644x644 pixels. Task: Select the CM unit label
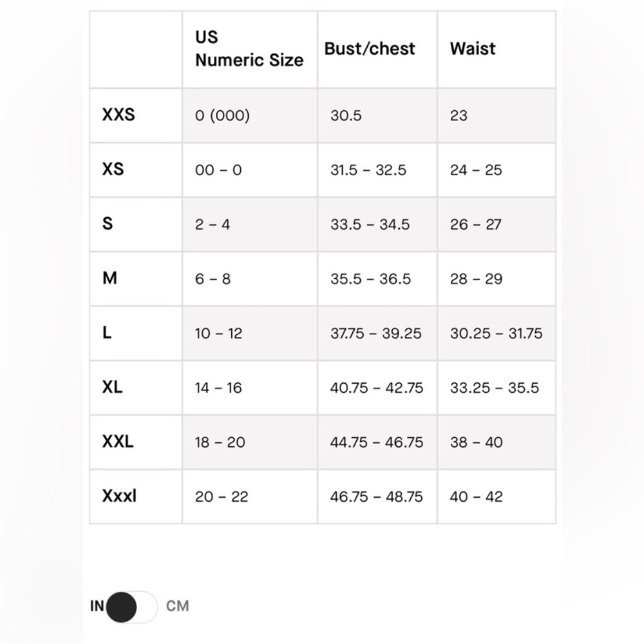tap(178, 606)
